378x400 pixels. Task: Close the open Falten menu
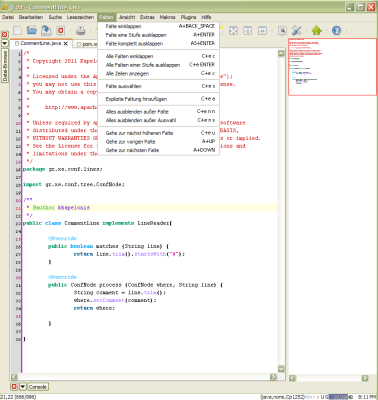[x=106, y=17]
